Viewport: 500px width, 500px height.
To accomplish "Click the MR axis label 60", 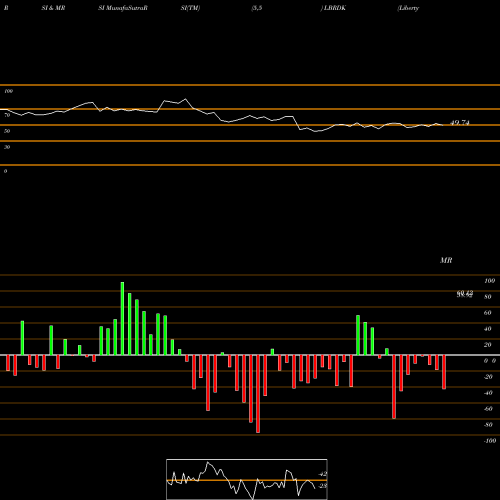I will click(488, 313).
